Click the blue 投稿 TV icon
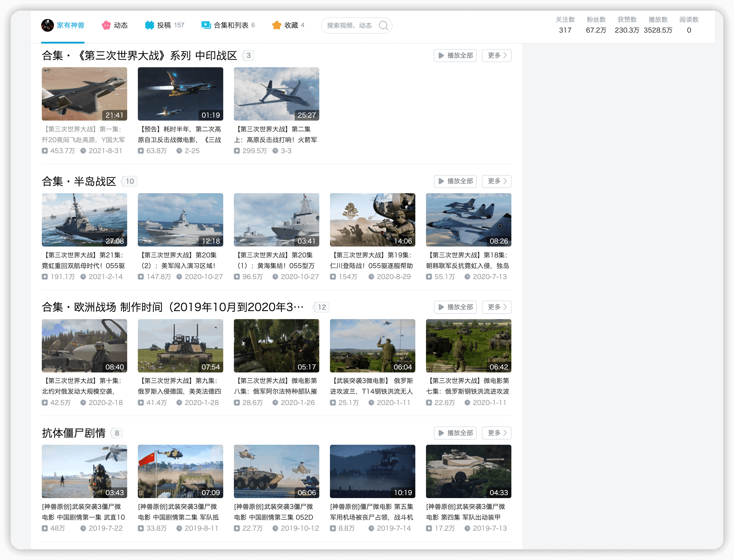Viewport: 734px width, 560px height. [x=149, y=25]
